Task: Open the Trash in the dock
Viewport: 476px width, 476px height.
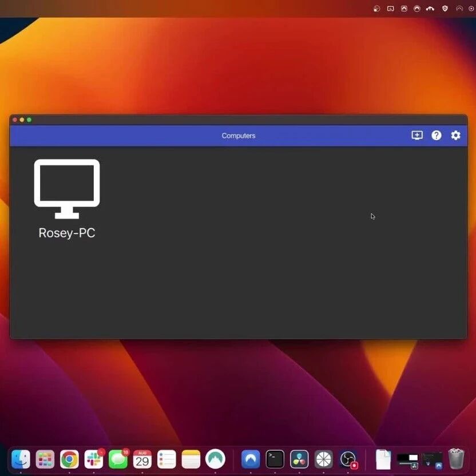Action: coord(457,459)
